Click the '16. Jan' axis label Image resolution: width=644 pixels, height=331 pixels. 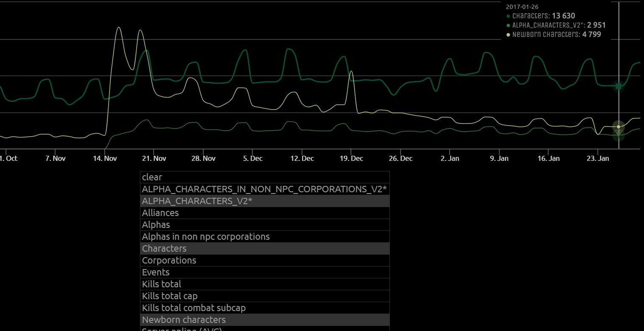tap(548, 158)
